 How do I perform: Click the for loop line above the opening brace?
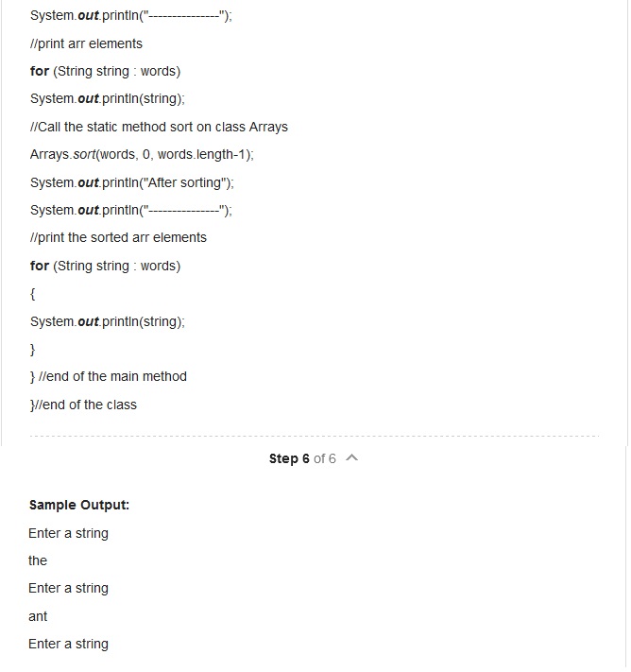(x=105, y=266)
